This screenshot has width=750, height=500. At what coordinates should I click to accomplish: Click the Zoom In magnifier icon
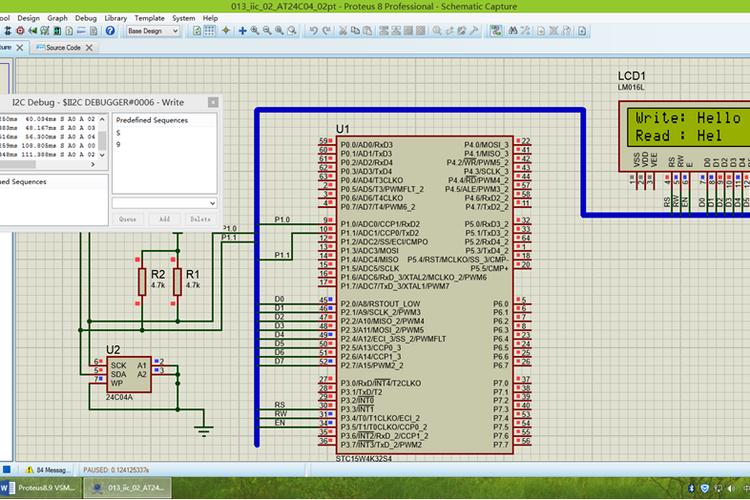click(255, 31)
